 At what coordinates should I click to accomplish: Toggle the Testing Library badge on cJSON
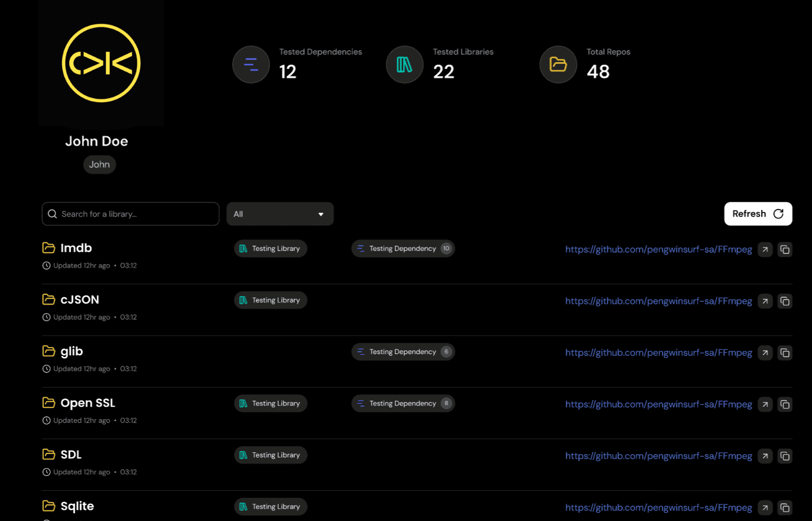(270, 300)
